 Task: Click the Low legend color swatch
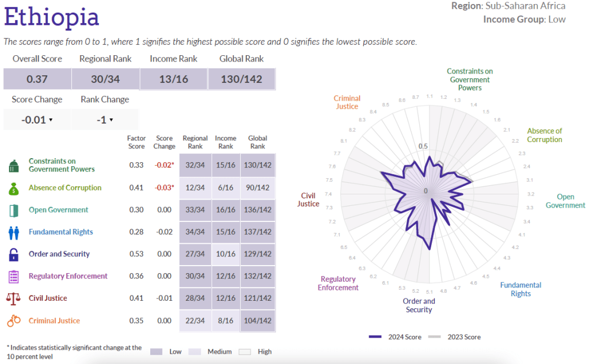click(x=155, y=351)
